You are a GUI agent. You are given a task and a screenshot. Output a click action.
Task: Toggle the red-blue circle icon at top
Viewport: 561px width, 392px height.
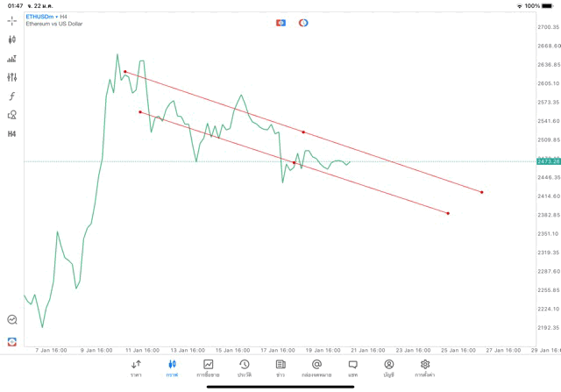tap(303, 23)
